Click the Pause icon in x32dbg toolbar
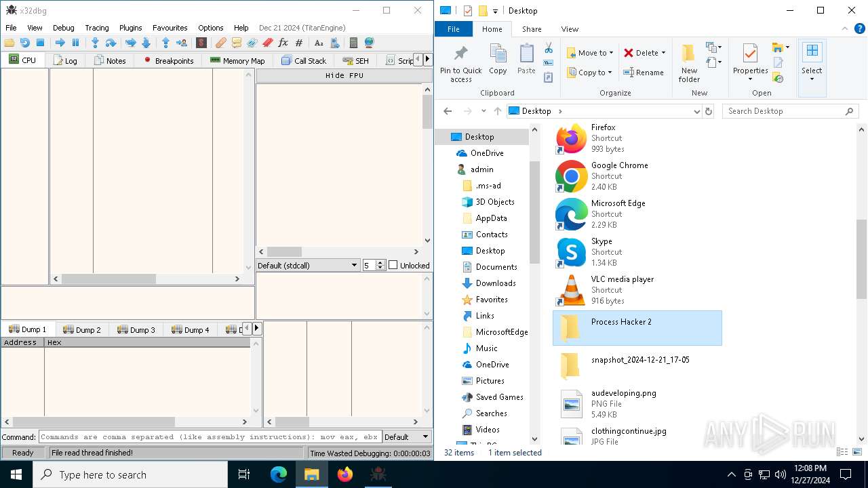This screenshot has width=868, height=488. coord(75,43)
